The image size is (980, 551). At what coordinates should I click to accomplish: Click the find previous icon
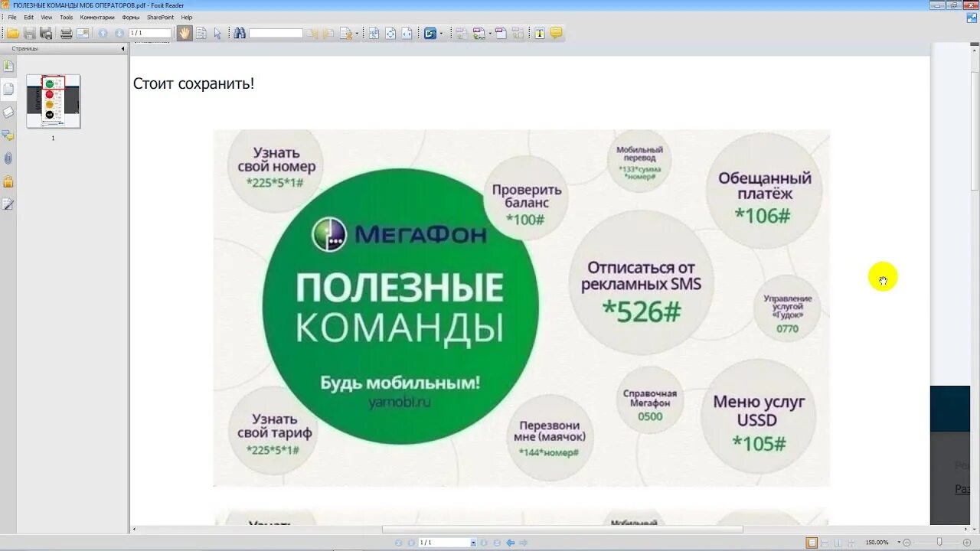click(313, 33)
